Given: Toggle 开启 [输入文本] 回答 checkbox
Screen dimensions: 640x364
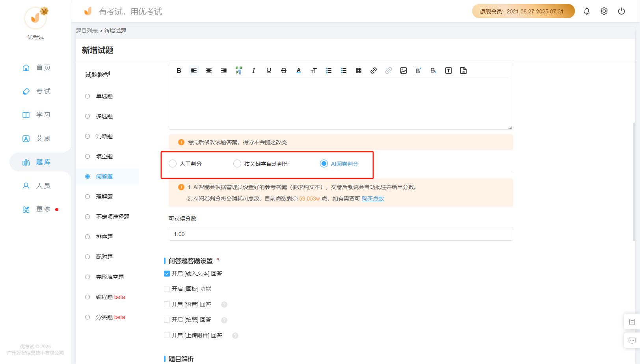Looking at the screenshot, I should 167,273.
